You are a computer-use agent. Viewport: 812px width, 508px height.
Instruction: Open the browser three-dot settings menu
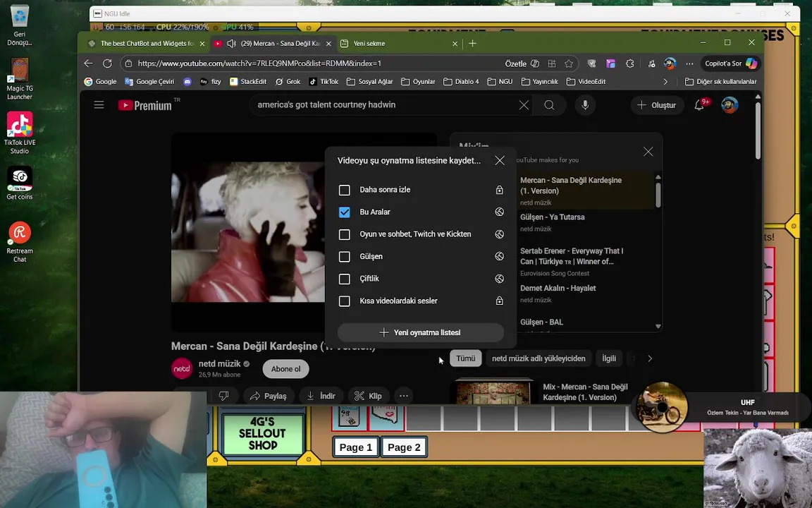(x=689, y=64)
